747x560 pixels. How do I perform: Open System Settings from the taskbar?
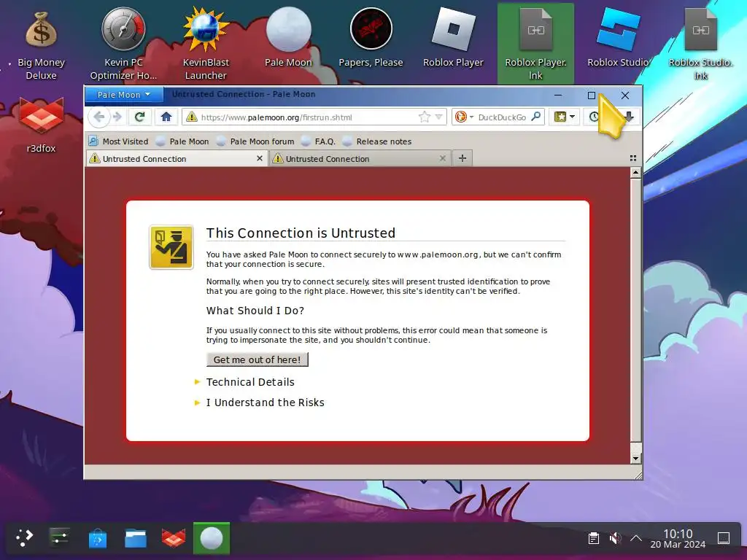click(59, 538)
